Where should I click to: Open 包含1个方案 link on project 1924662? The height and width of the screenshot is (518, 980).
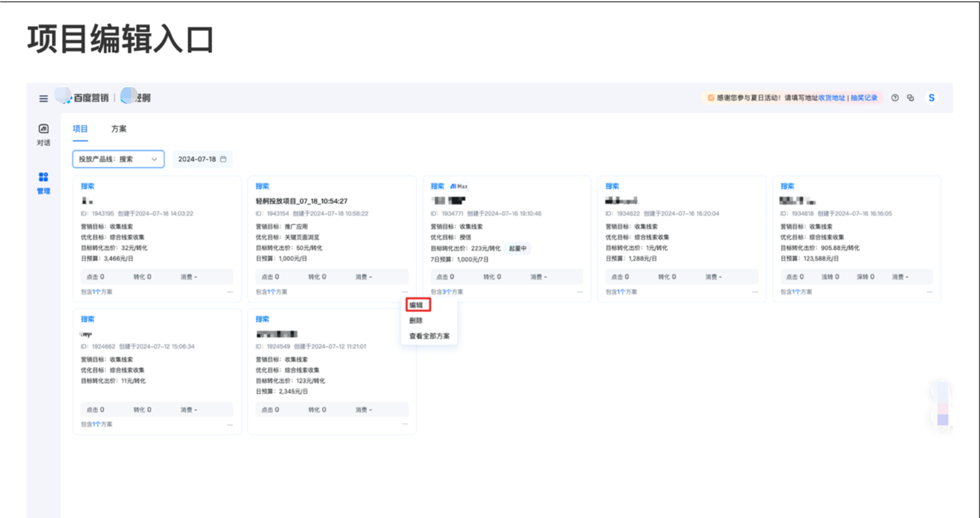click(96, 424)
